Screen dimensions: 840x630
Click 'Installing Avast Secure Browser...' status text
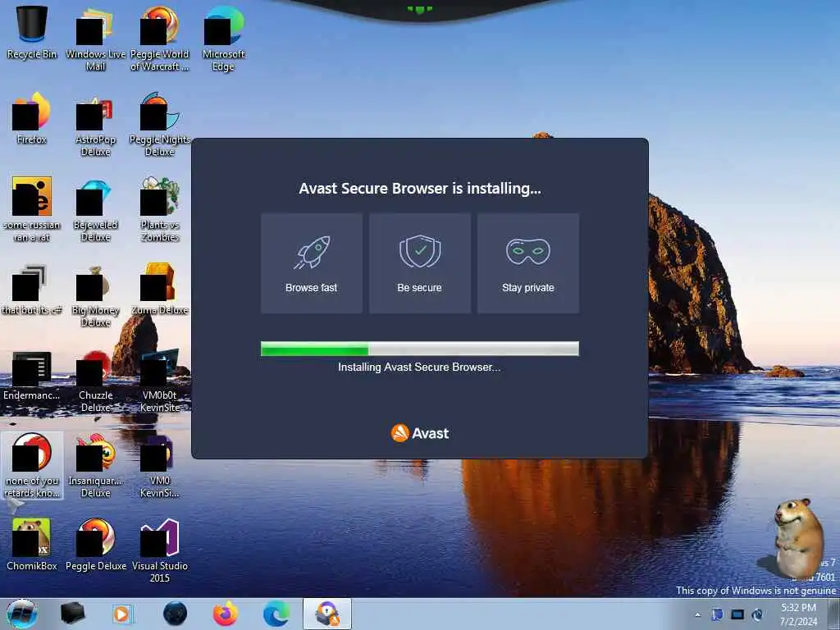tap(419, 367)
